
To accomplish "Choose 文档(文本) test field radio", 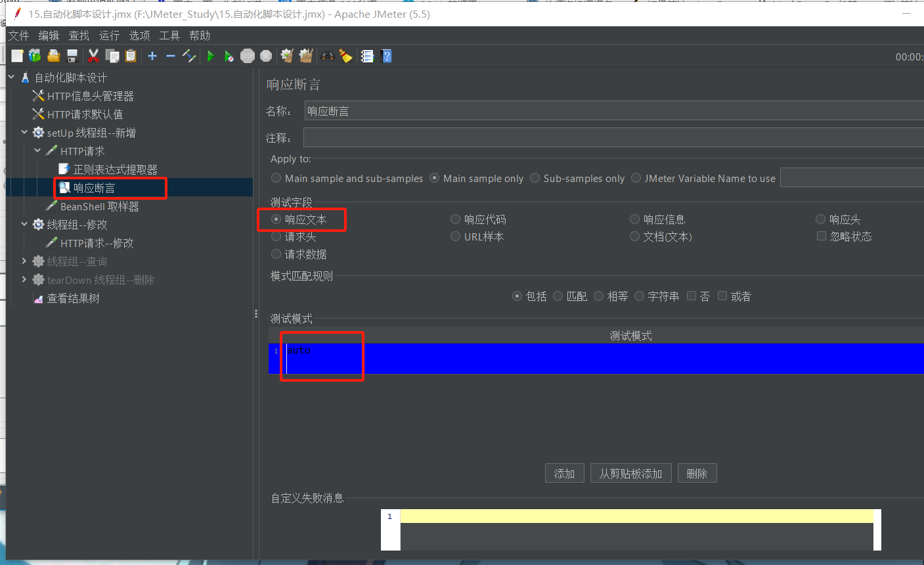I will coord(635,236).
